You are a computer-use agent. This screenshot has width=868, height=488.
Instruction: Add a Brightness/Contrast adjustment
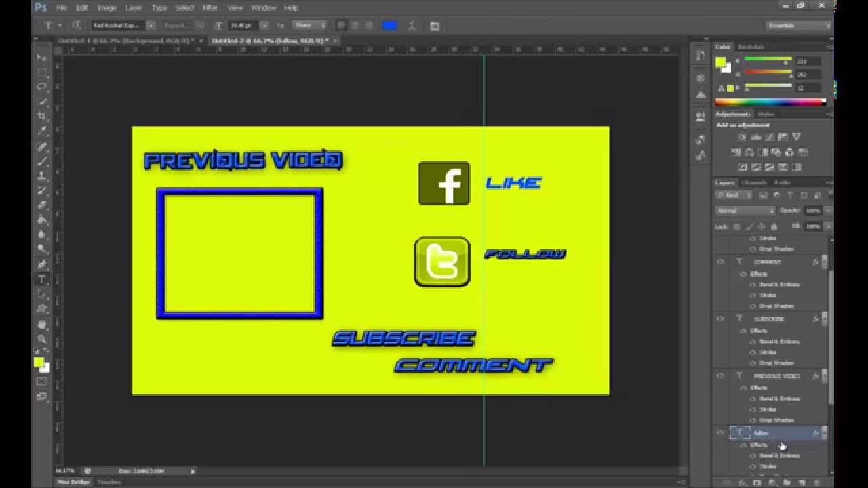pyautogui.click(x=742, y=137)
